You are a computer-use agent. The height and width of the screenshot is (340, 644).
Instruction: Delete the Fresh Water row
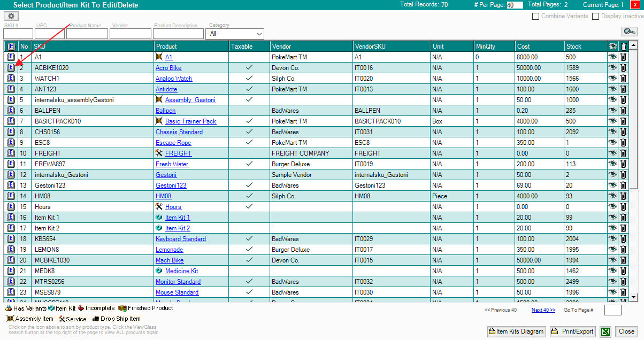click(x=623, y=164)
